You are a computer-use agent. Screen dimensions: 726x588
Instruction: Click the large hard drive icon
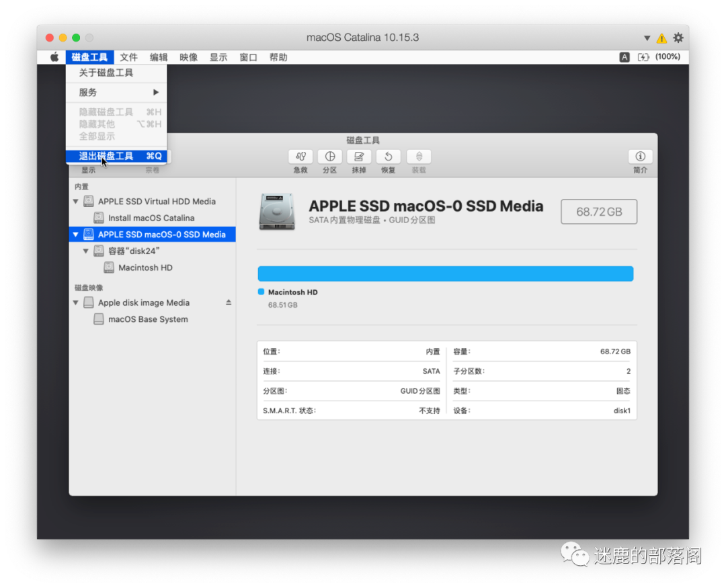(x=277, y=212)
